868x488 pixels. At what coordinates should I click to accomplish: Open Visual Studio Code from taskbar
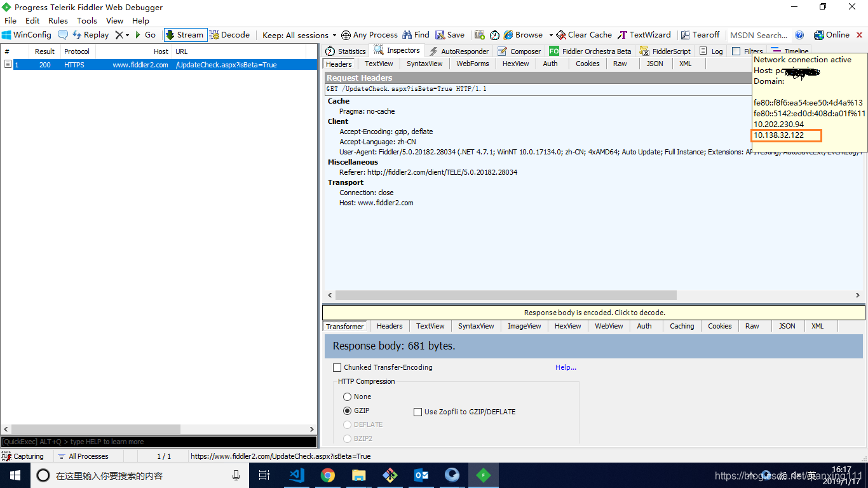point(297,475)
